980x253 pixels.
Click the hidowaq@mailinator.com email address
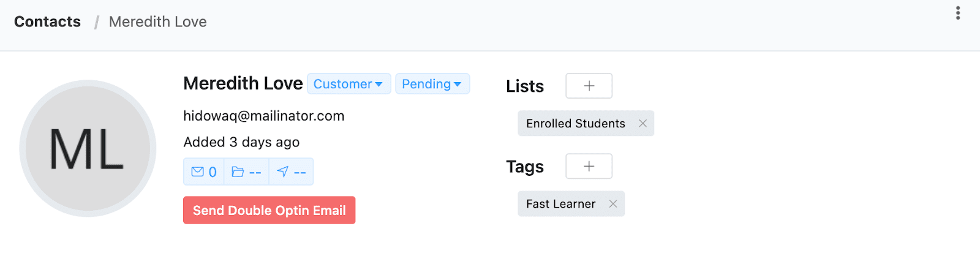pos(263,116)
